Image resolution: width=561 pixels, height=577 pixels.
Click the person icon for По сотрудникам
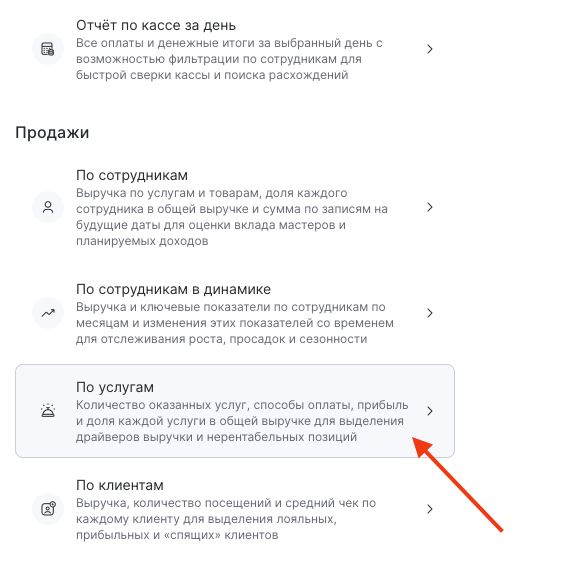tap(48, 207)
